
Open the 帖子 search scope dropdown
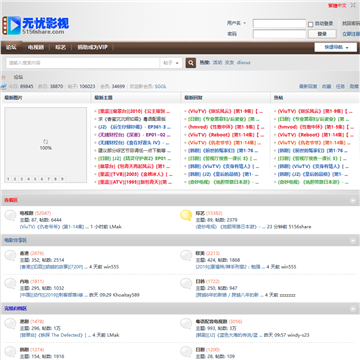click(x=171, y=63)
